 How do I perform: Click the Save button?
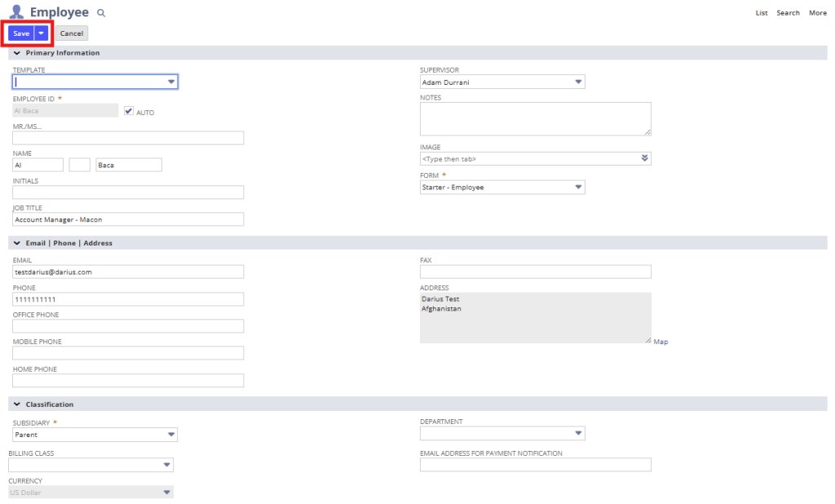coord(21,33)
